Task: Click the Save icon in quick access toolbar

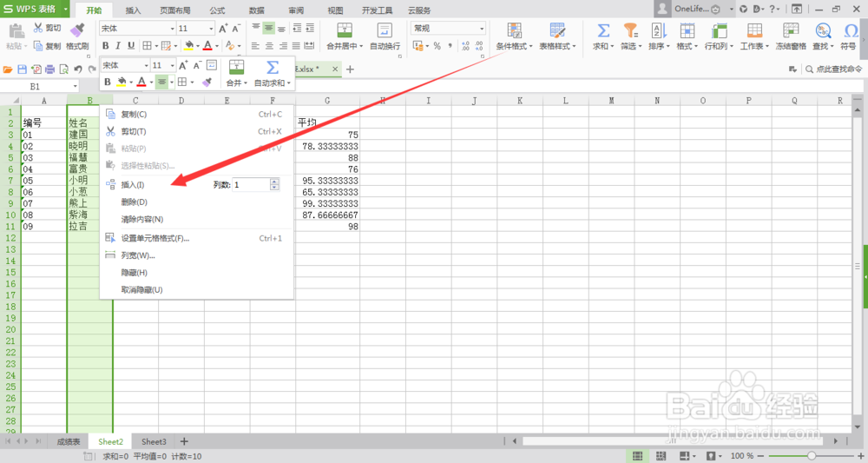Action: [22, 69]
